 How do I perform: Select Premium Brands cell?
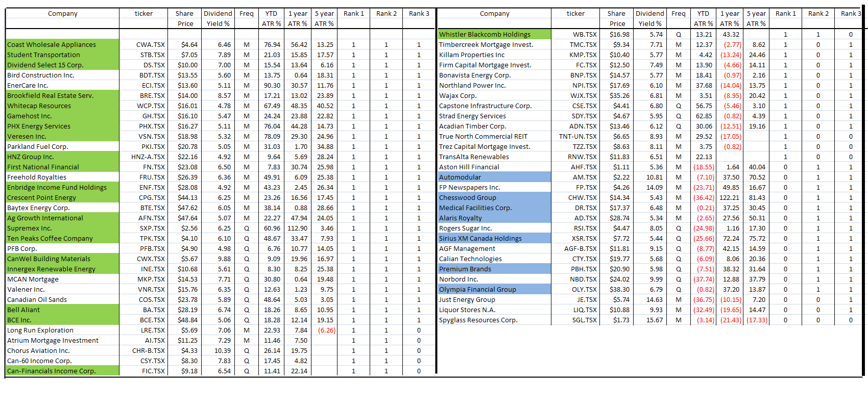494,269
